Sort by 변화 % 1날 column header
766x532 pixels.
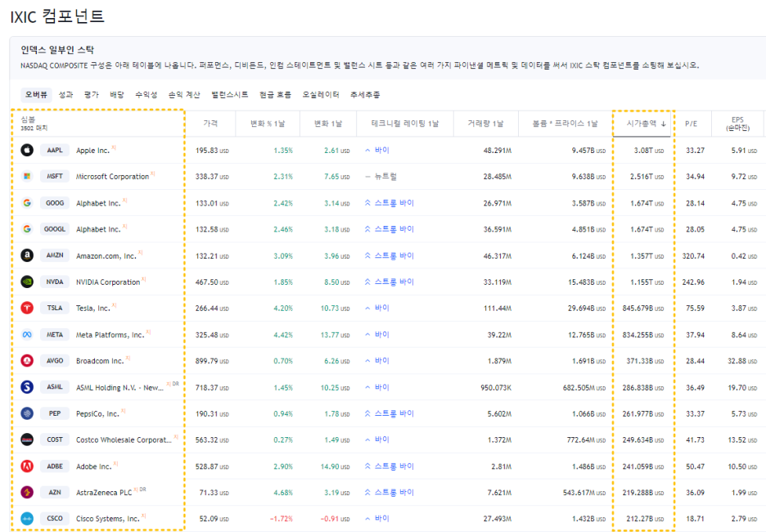268,124
